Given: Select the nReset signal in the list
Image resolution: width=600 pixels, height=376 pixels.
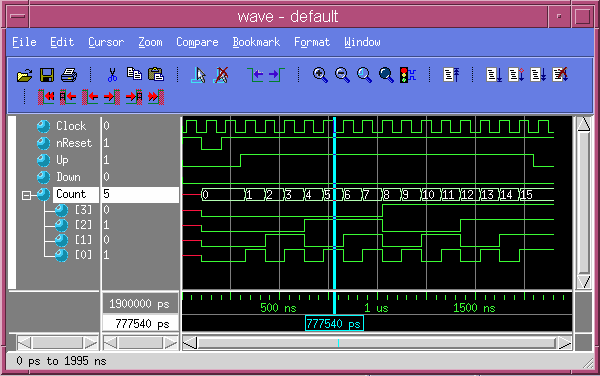Looking at the screenshot, I should coord(73,143).
